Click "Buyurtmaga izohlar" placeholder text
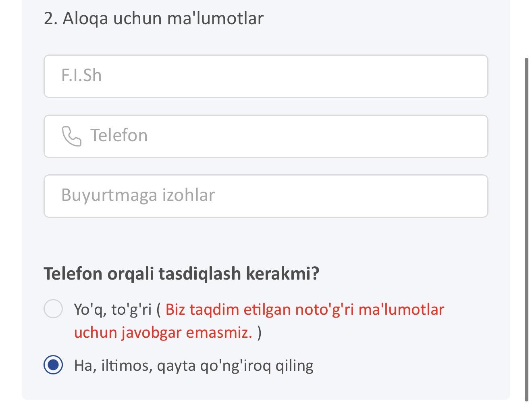Image resolution: width=532 pixels, height=418 pixels. tap(138, 195)
